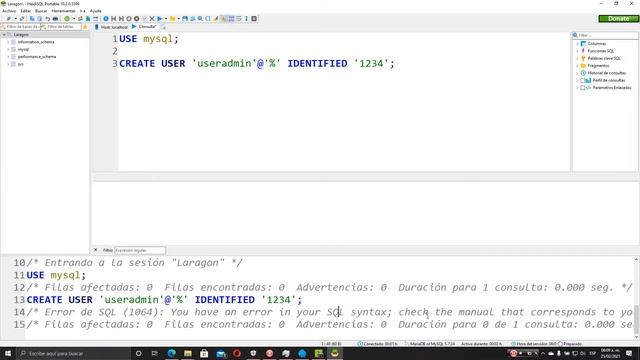
Task: Click the CREATE USER line in the editor
Action: 257,64
